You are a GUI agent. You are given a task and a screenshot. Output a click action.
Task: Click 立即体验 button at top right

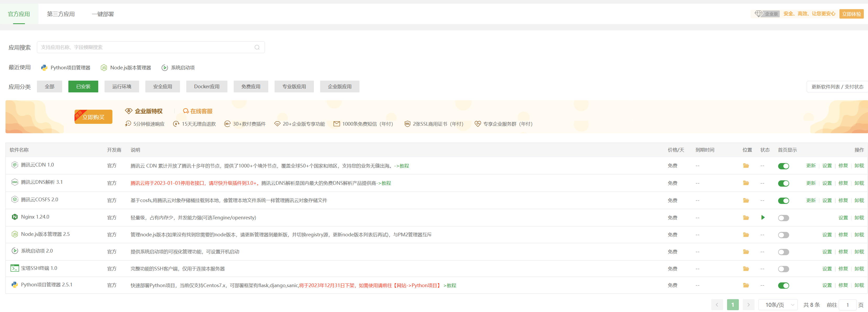click(851, 14)
